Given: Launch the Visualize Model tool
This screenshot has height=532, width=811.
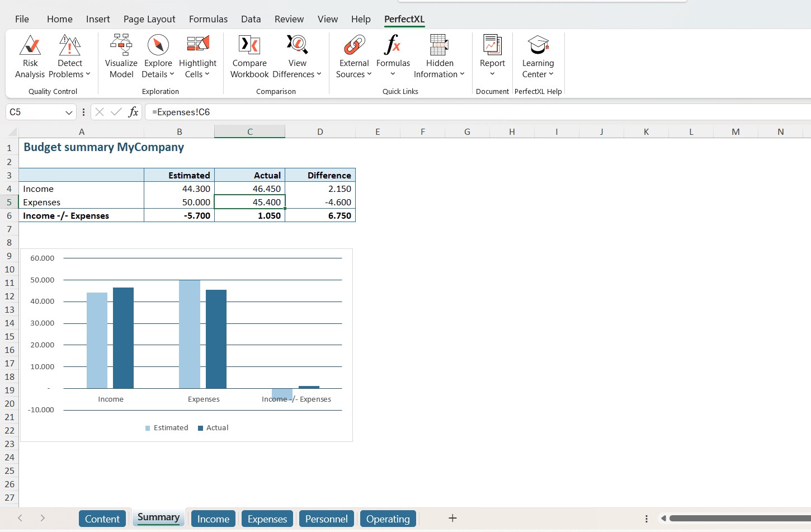Looking at the screenshot, I should (x=121, y=56).
